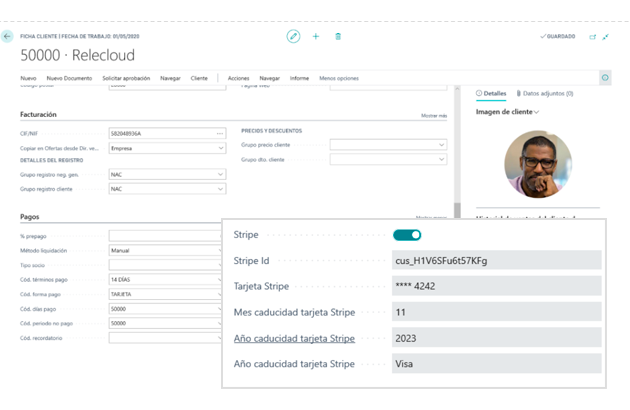Viewport: 630px width, 410px height.
Task: Click the expand page arrows icon
Action: click(x=606, y=37)
